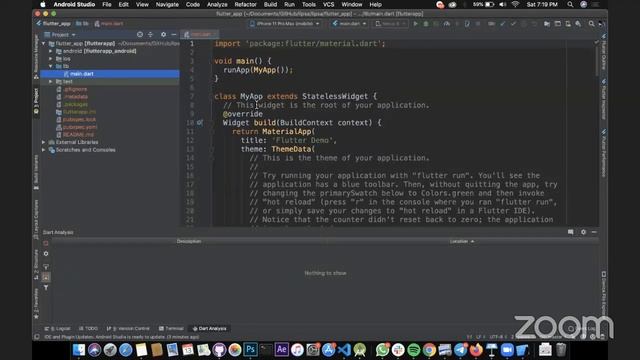Switch to the Version Control tab
Viewport: 640px width, 360px height.
(x=128, y=329)
